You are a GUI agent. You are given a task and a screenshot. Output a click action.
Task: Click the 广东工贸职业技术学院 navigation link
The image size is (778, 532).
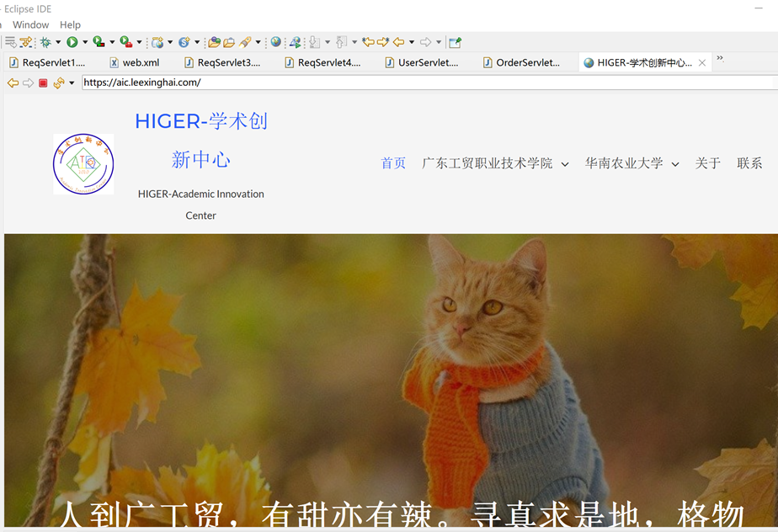pyautogui.click(x=488, y=163)
